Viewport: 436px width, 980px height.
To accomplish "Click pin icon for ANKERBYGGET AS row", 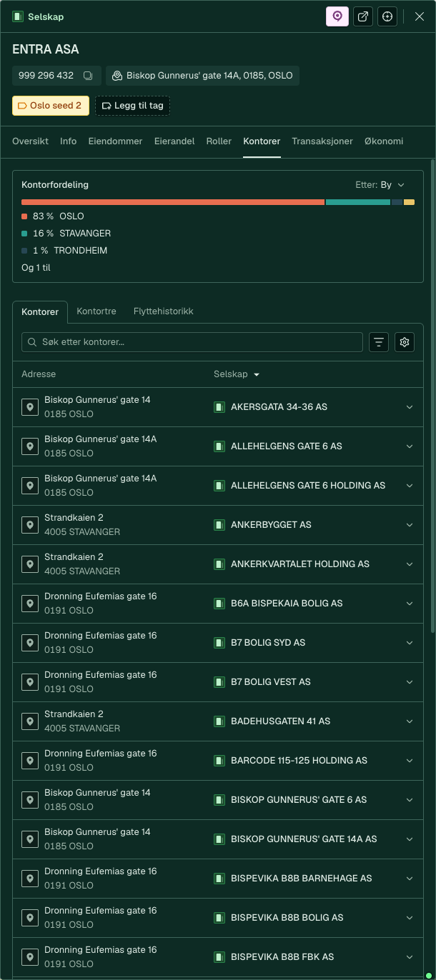I will 30,525.
